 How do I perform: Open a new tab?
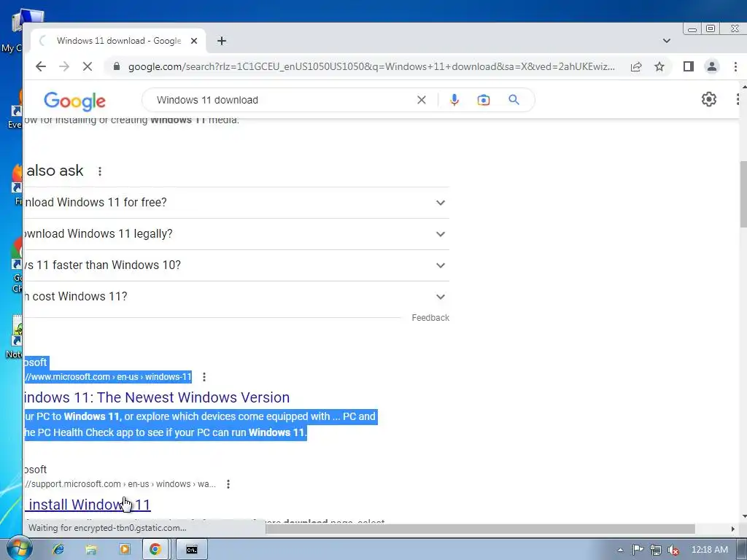coord(222,41)
